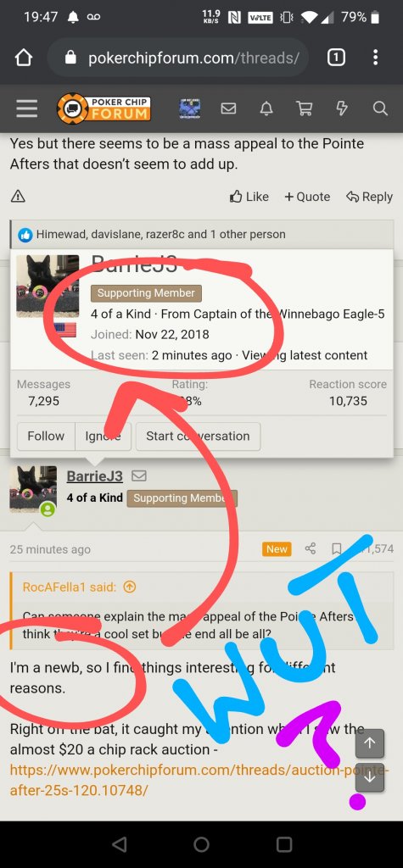Open the Pointe After auction thread link

[199, 780]
